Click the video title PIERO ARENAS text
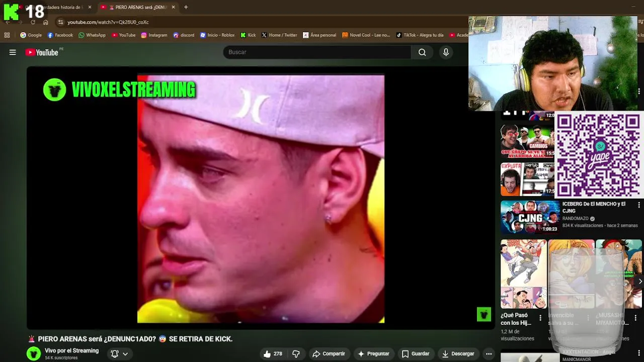Screen dimensions: 644x362 point(130,339)
